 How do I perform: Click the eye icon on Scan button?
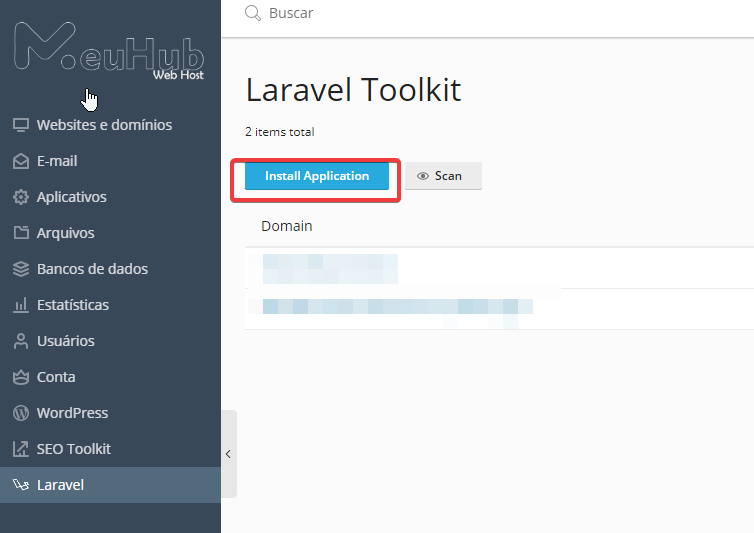[423, 176]
